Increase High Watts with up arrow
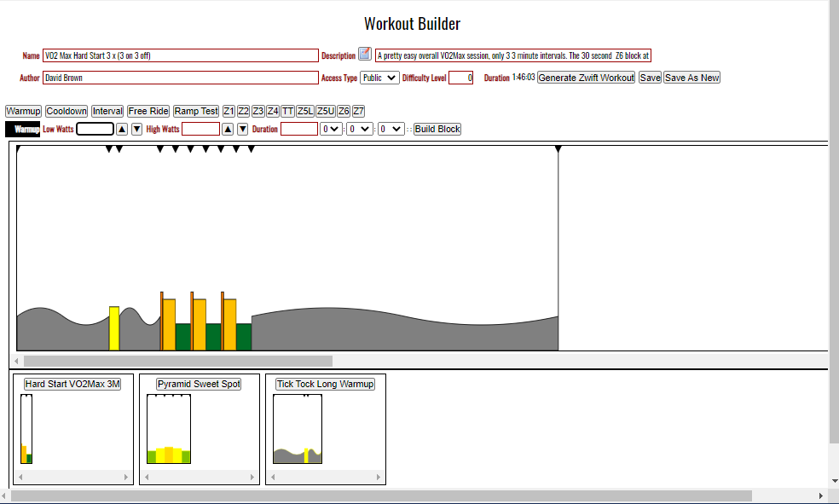 pos(228,130)
